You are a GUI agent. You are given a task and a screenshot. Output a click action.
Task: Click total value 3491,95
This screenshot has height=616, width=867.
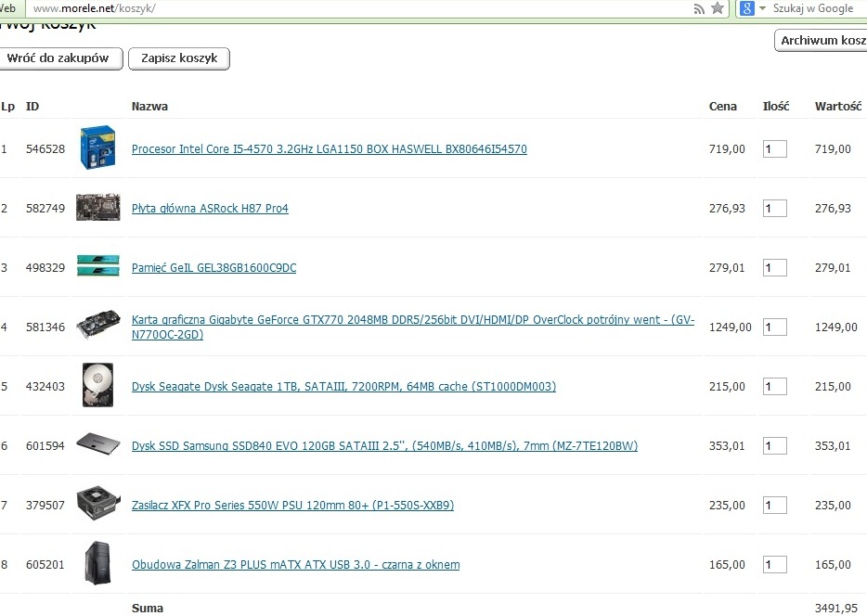[836, 609]
